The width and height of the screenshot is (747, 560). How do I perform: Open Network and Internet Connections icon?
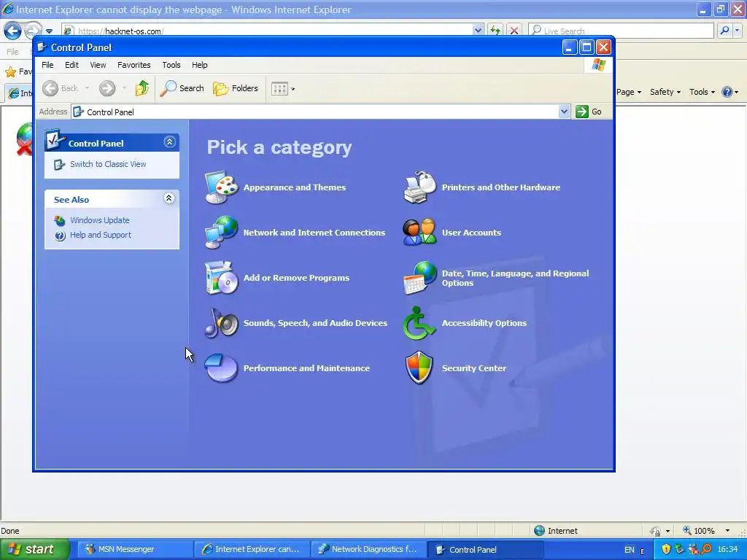[222, 233]
